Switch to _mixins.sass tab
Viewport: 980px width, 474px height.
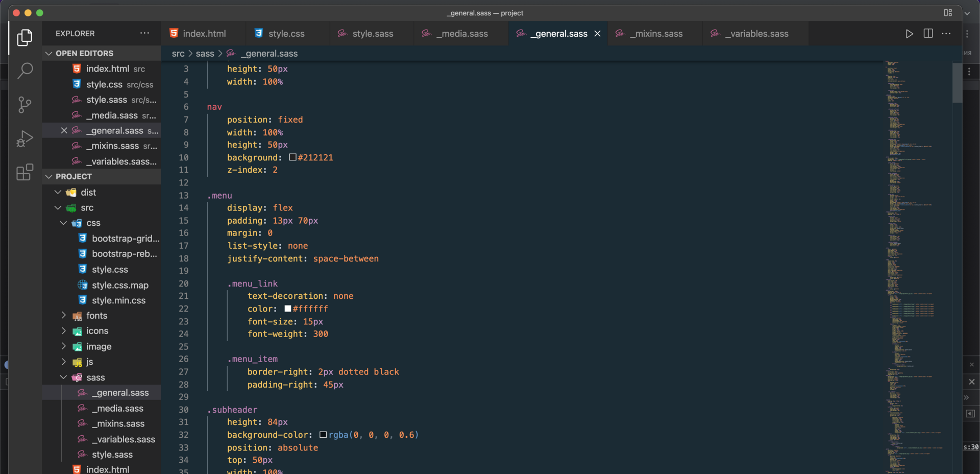click(655, 34)
